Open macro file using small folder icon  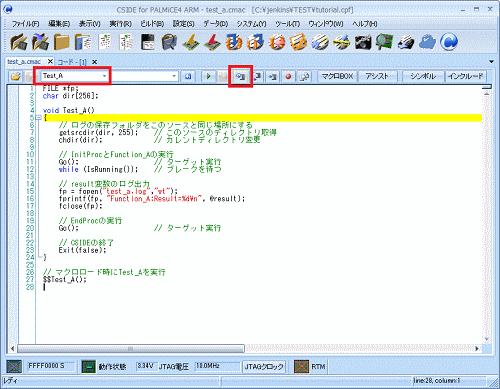click(x=16, y=76)
